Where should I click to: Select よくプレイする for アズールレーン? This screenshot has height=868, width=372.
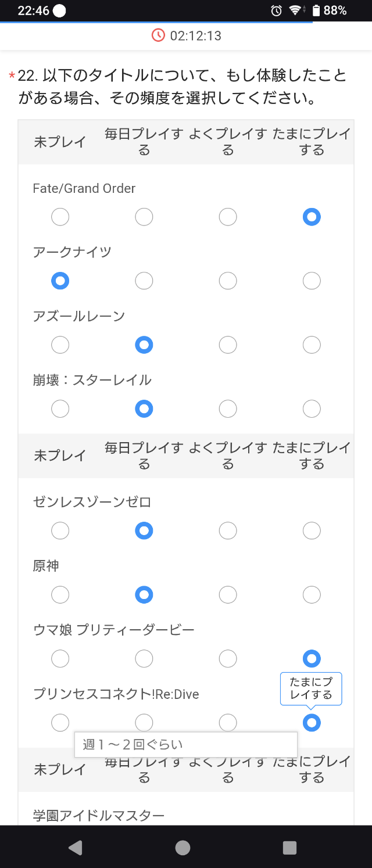tap(228, 345)
